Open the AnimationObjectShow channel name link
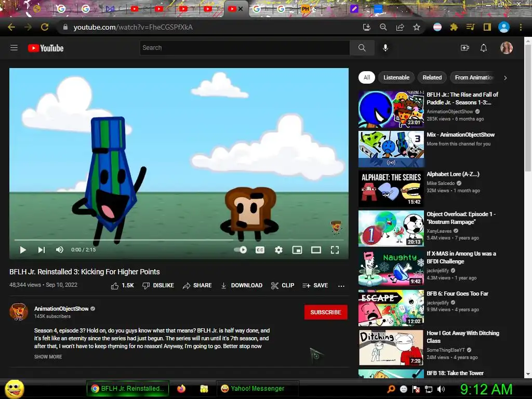532x399 pixels. pyautogui.click(x=61, y=309)
